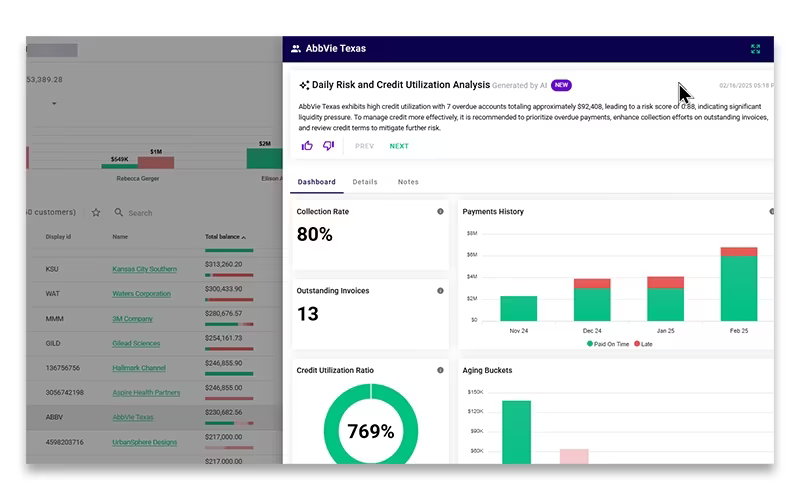This screenshot has width=800, height=500.
Task: Open the AbbVie Texas customer link
Action: coord(133,417)
